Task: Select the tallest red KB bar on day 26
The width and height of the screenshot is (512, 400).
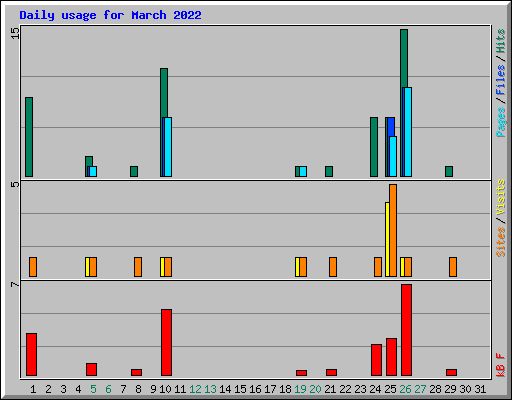Action: [x=406, y=330]
